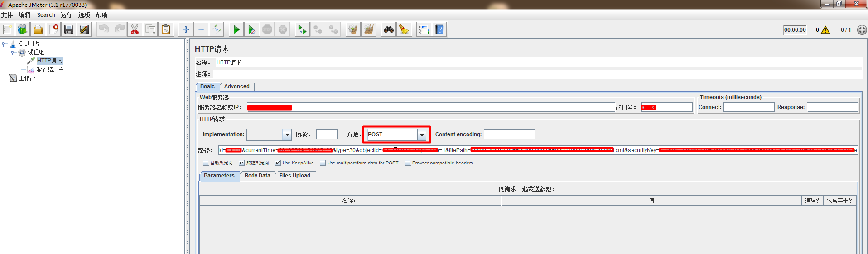Shut down all remote engines

(x=333, y=30)
